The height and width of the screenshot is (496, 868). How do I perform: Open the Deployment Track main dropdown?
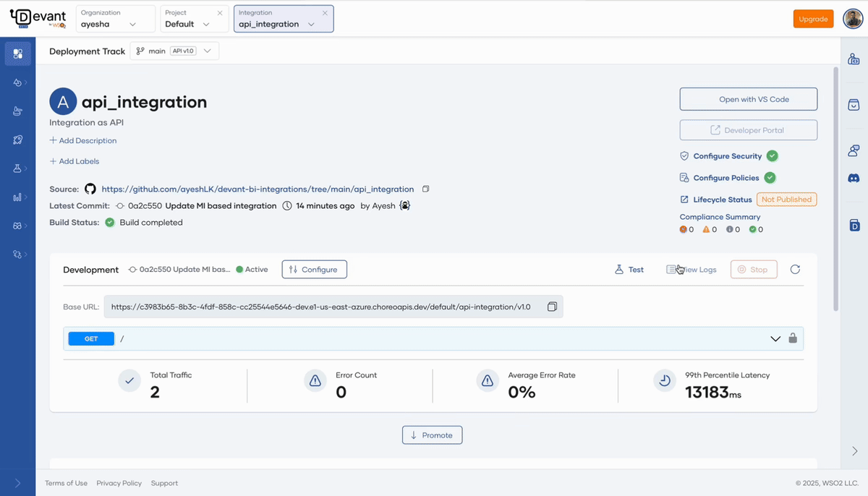click(x=174, y=51)
